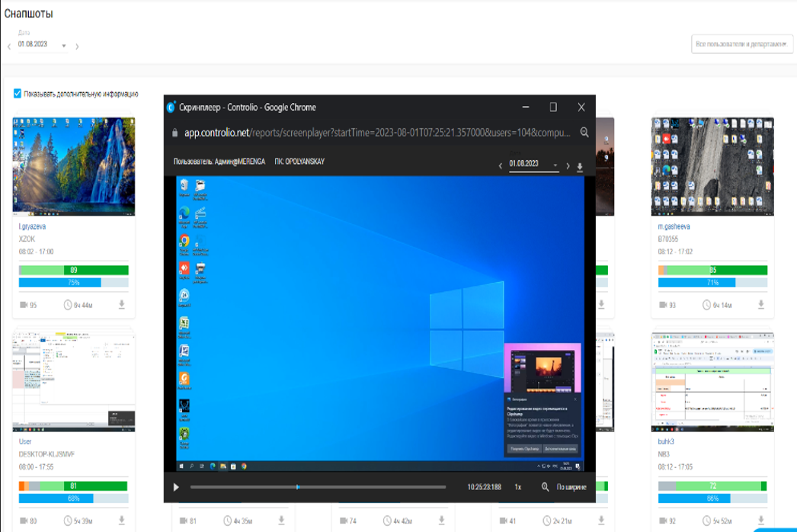Click the zoom magnifier icon in Скринплеер footer

click(x=545, y=487)
